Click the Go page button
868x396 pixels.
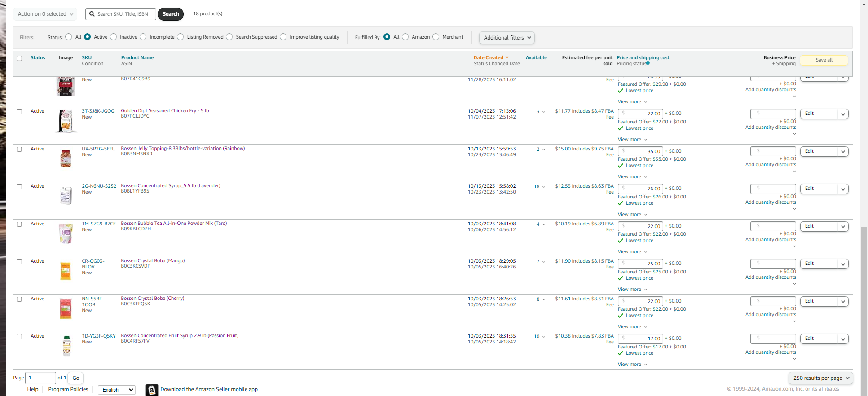(76, 378)
